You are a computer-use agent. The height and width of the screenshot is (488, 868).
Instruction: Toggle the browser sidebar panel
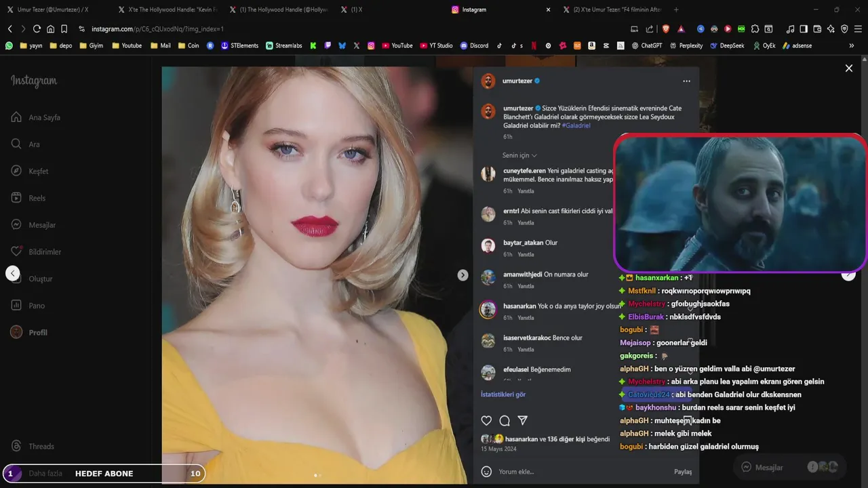click(804, 29)
